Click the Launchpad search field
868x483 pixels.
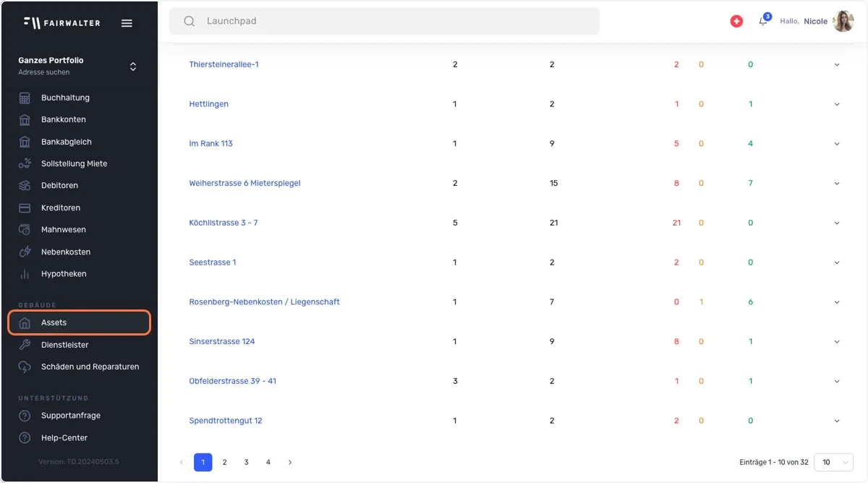pyautogui.click(x=384, y=22)
